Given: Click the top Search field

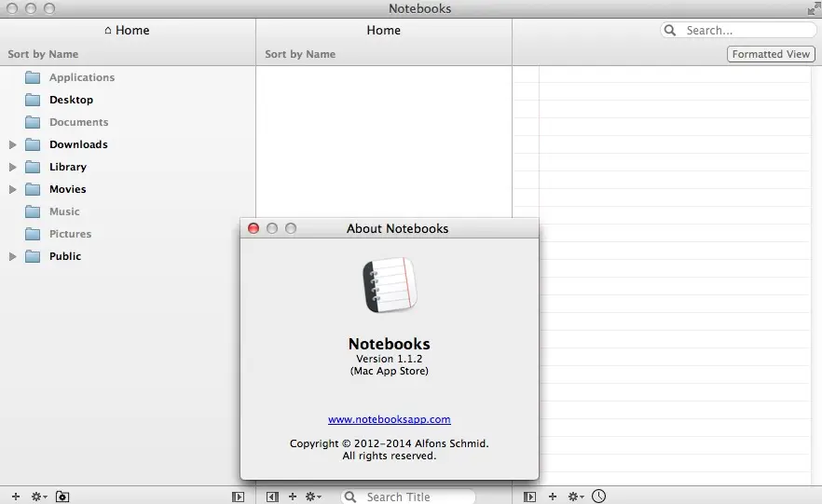Looking at the screenshot, I should point(738,31).
